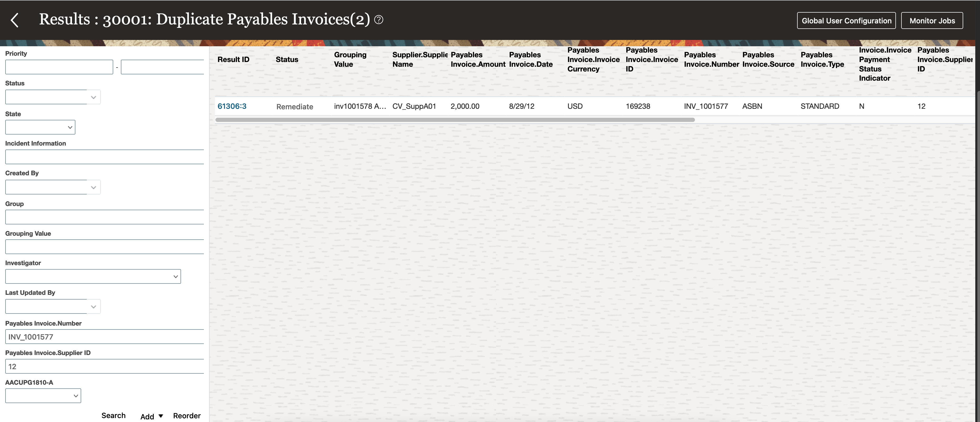
Task: Open result link 61306:3
Action: pos(232,106)
